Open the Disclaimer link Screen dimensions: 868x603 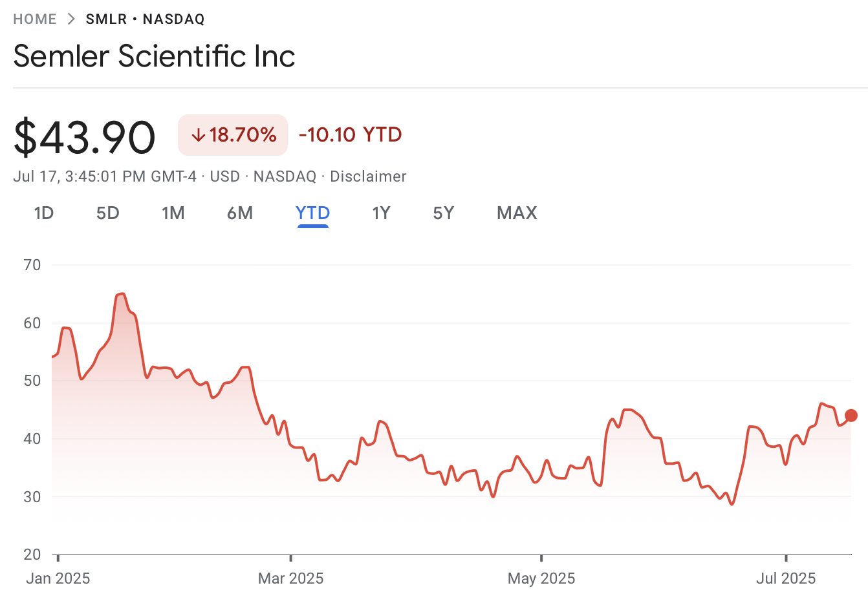368,176
